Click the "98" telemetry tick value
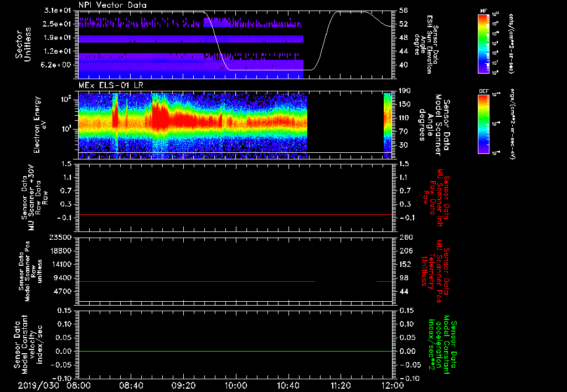Viewport: 567px width, 392px height. 403,278
